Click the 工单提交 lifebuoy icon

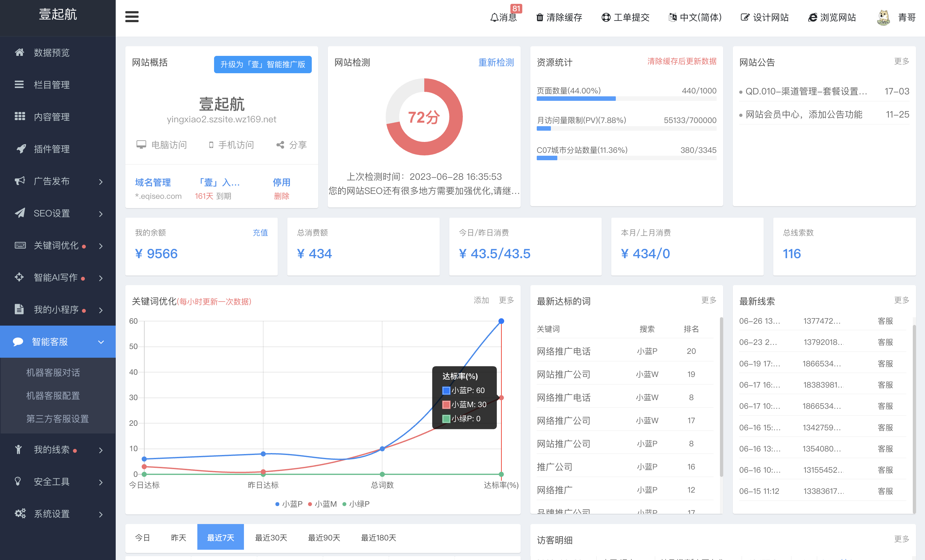pyautogui.click(x=606, y=17)
